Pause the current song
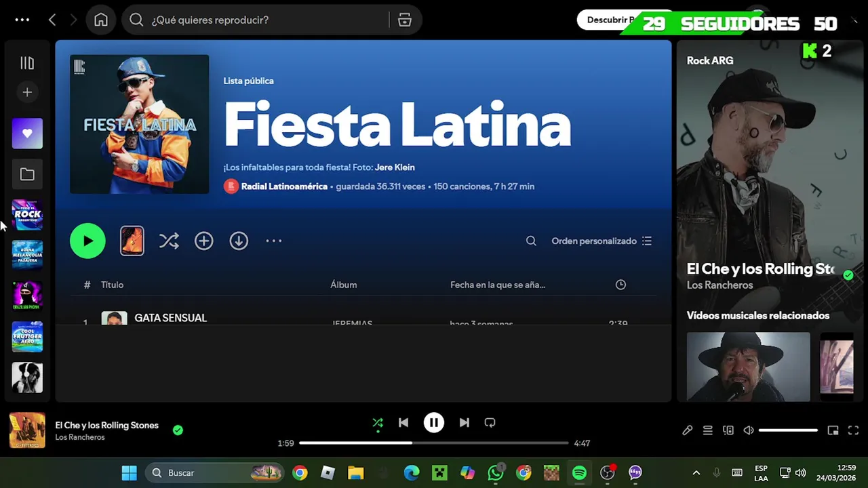 pos(434,423)
